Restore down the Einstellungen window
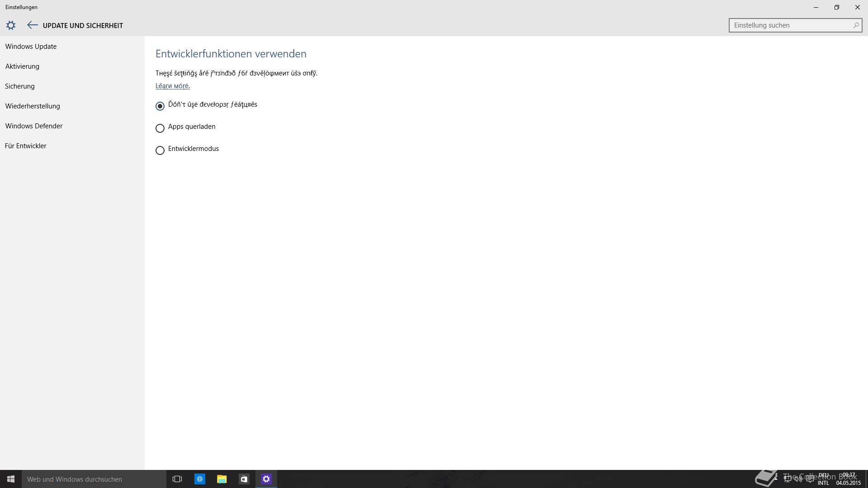Image resolution: width=868 pixels, height=488 pixels. [x=837, y=7]
